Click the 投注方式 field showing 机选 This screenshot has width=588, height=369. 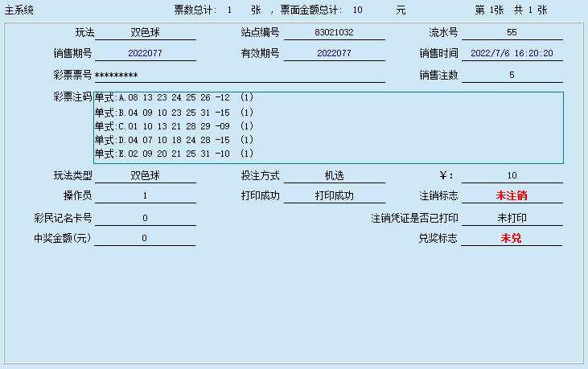click(x=334, y=176)
